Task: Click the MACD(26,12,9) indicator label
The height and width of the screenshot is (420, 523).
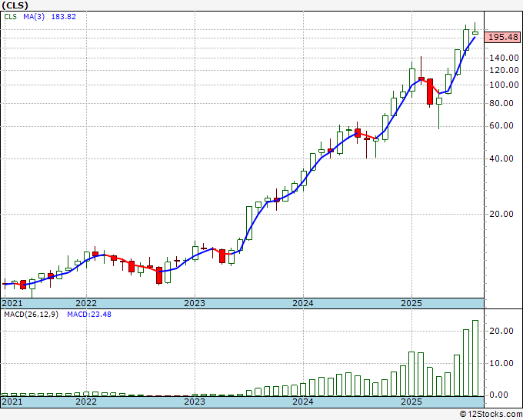Action: coord(31,315)
